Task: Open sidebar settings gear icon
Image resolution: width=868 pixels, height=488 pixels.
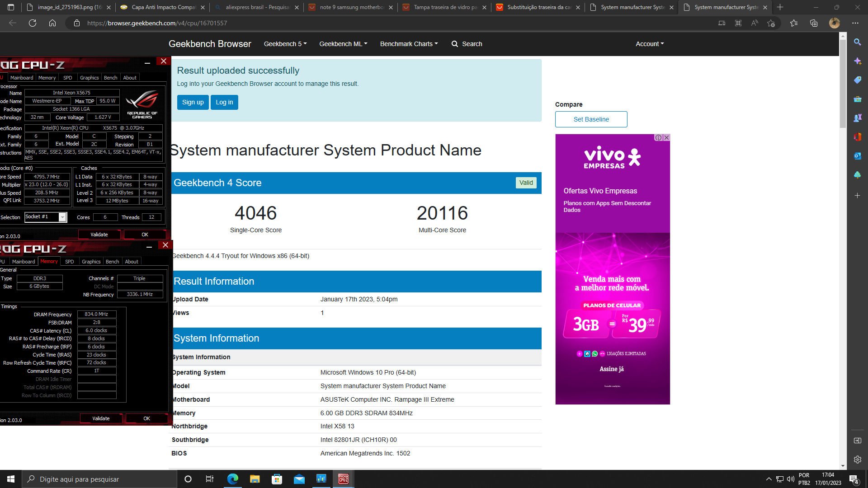Action: point(857,460)
